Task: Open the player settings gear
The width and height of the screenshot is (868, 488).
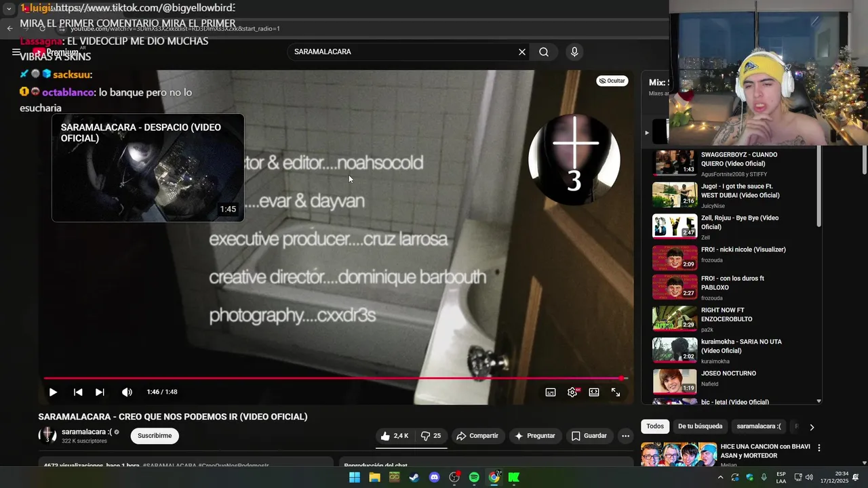Action: (573, 392)
